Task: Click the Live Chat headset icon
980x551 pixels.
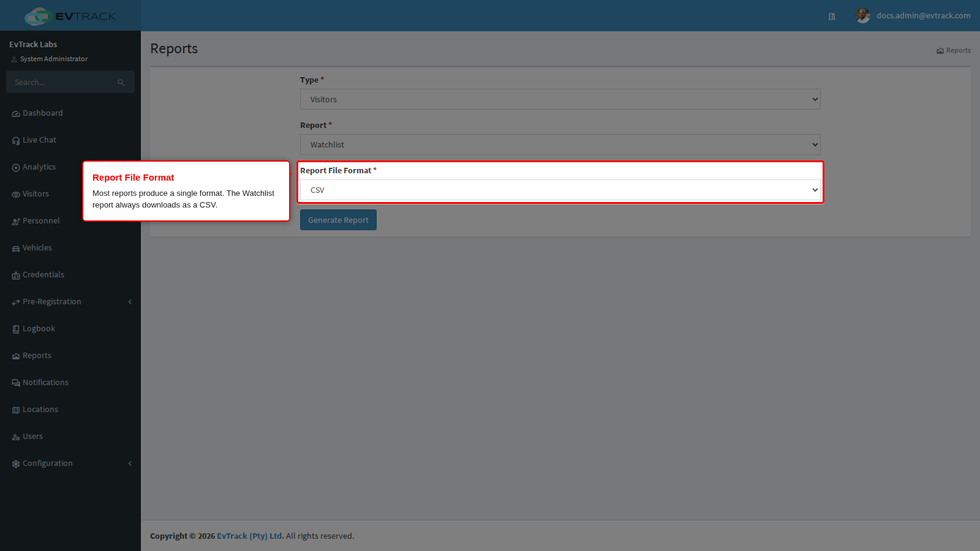Action: [16, 141]
